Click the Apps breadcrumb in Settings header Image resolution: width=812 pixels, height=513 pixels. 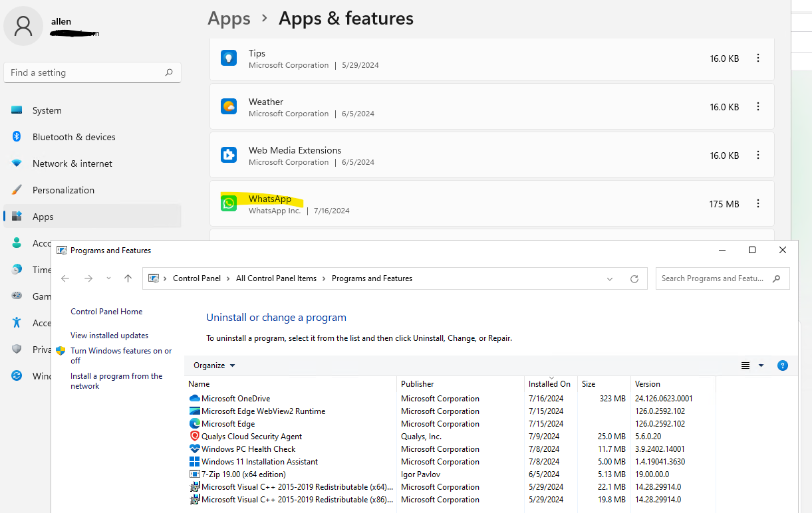tap(229, 19)
